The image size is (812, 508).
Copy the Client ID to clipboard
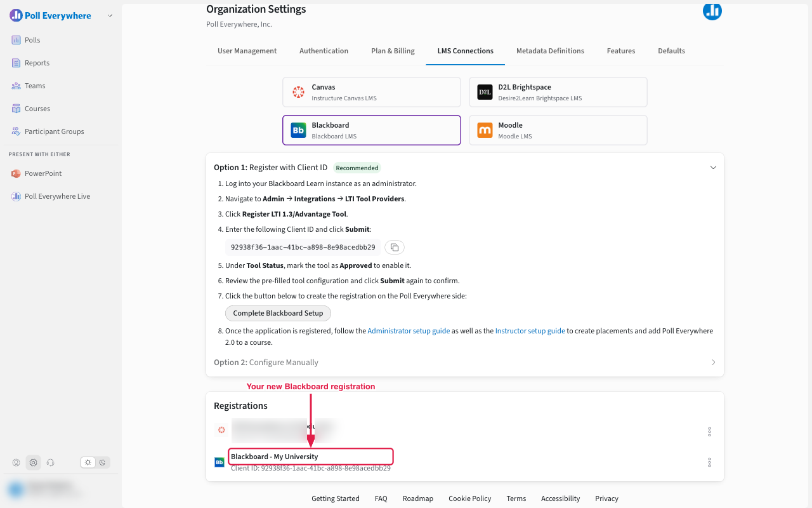point(395,247)
